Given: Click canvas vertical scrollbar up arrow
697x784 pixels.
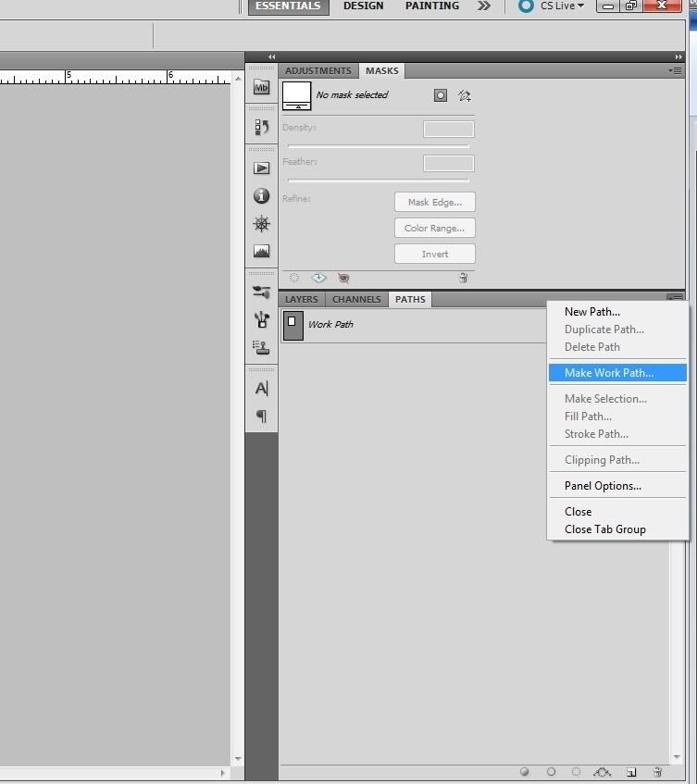Looking at the screenshot, I should [x=238, y=79].
